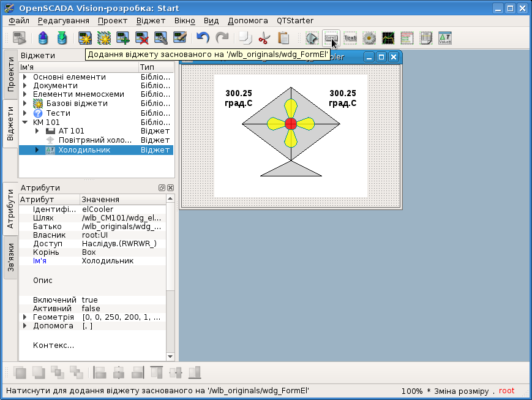
Task: Expand the 'Геометрія' attribute group
Action: pos(24,317)
